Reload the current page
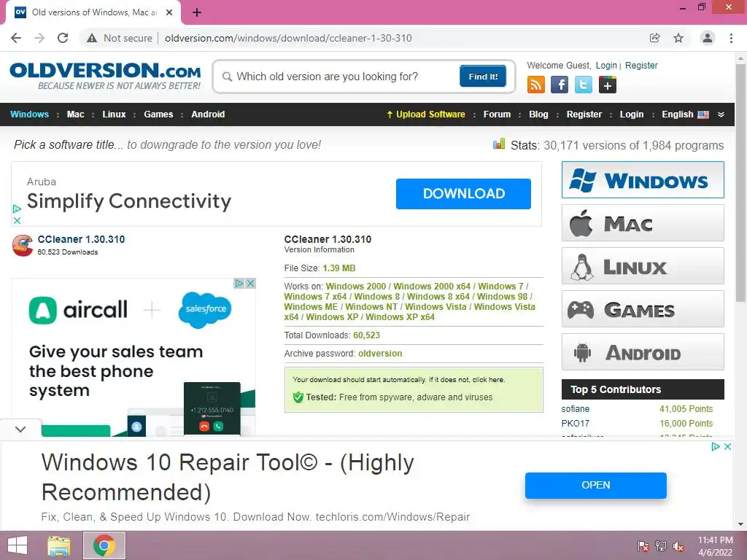This screenshot has height=560, width=747. pos(63,38)
